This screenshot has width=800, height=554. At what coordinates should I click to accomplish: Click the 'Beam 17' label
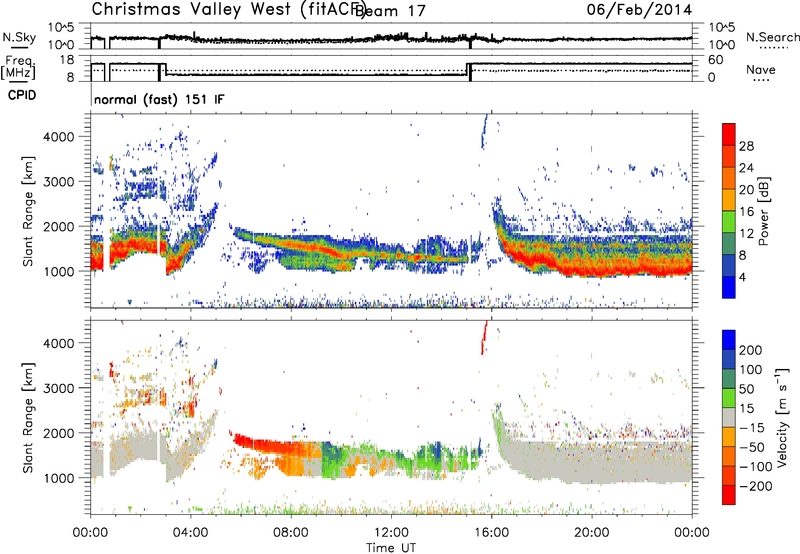[x=390, y=10]
